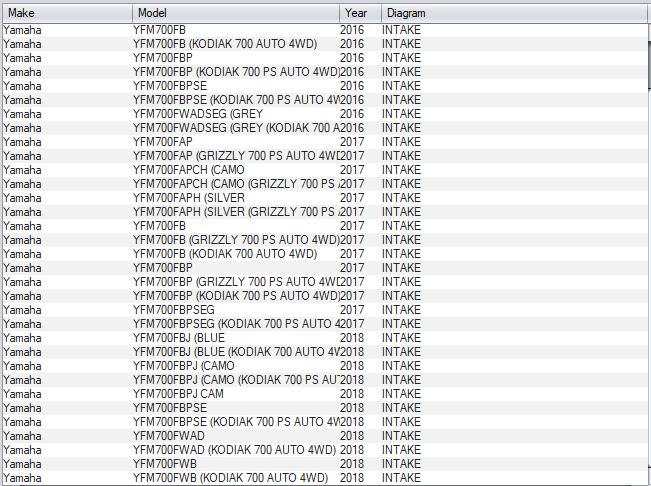
Task: Click YFM700FBPSEG (KODIAK 700 PS AUTO row
Action: [x=325, y=324]
